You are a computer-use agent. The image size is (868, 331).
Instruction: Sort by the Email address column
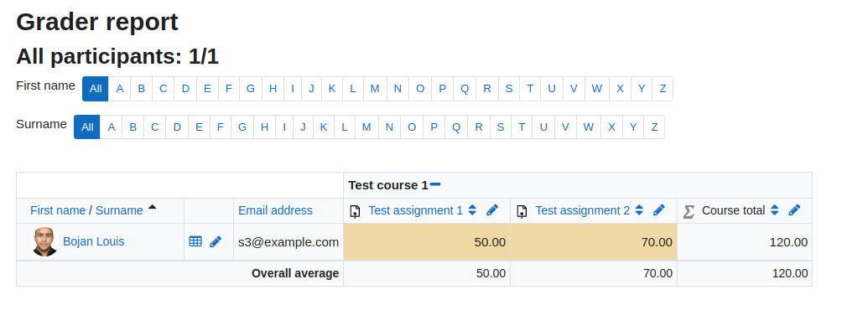[275, 210]
